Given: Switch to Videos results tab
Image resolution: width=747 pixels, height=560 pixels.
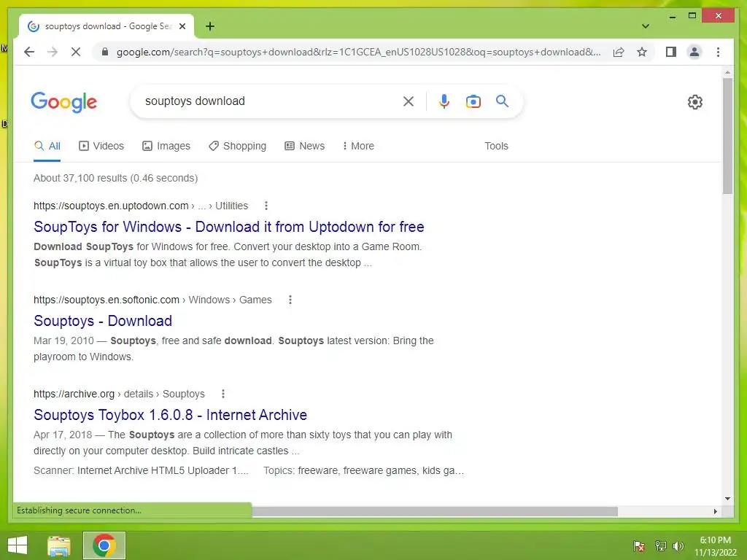Looking at the screenshot, I should click(x=101, y=146).
